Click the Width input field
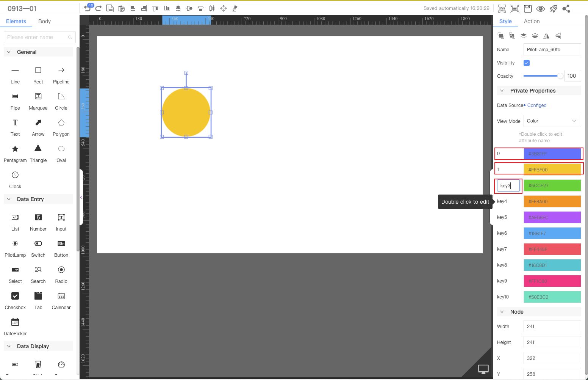 [x=552, y=326]
